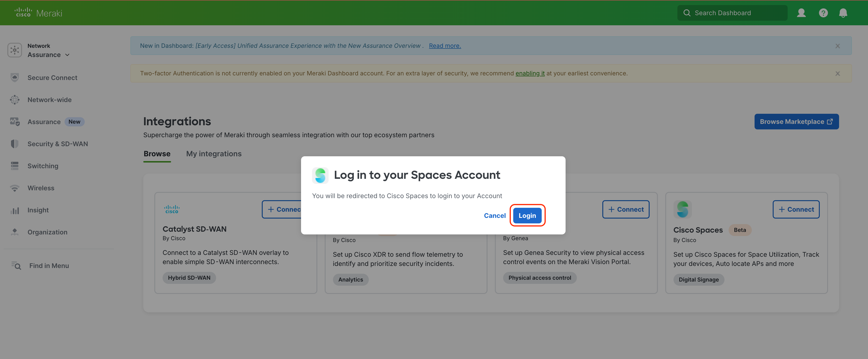Select the Browse tab
The image size is (868, 359).
tap(157, 154)
